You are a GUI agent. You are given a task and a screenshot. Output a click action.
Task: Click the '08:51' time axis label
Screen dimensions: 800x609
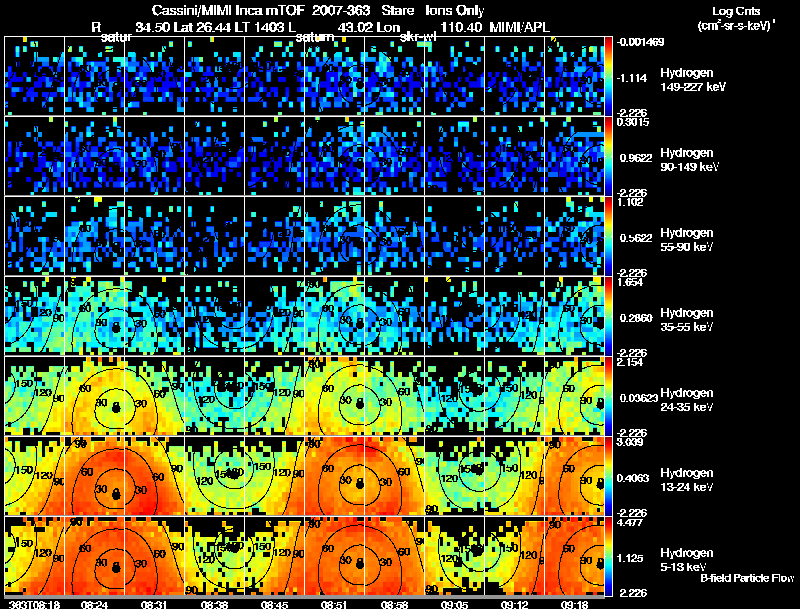tap(334, 604)
